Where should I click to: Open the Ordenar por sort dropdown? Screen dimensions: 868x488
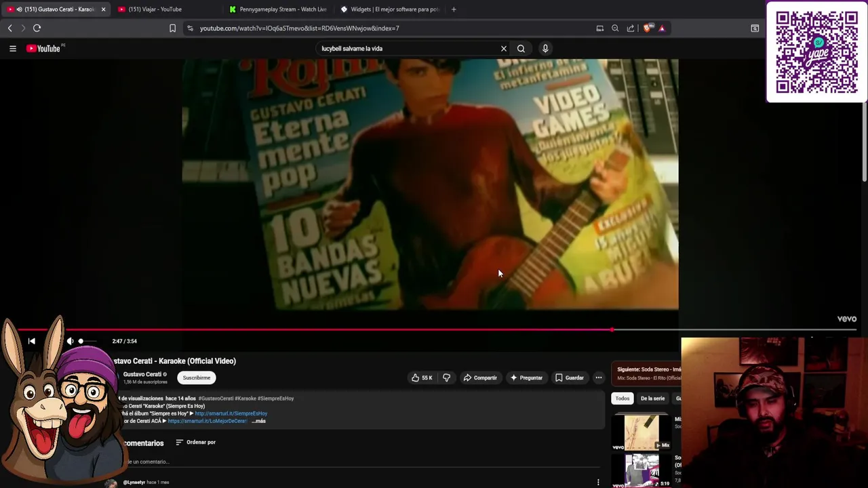(195, 442)
